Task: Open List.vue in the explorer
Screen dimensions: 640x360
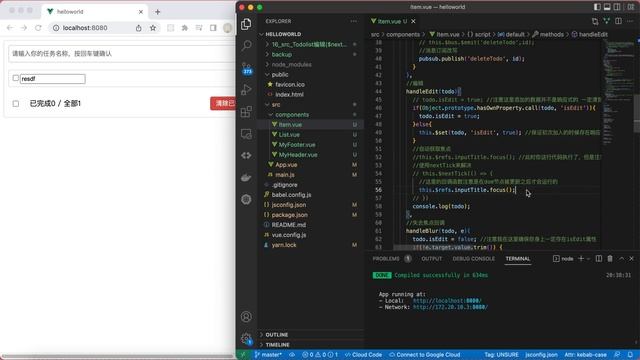Action: tap(289, 135)
